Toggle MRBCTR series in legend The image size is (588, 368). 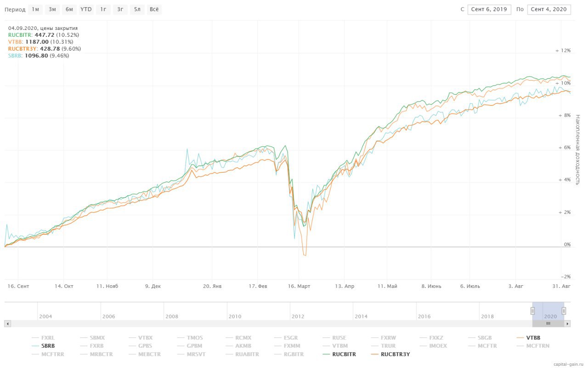96,354
